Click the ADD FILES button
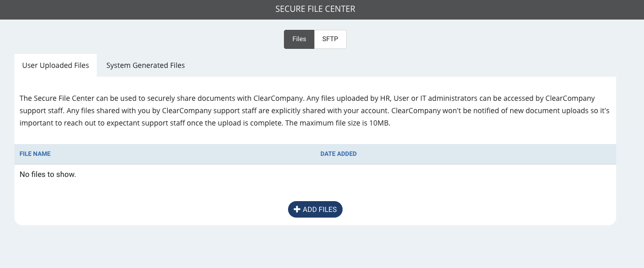 (315, 209)
